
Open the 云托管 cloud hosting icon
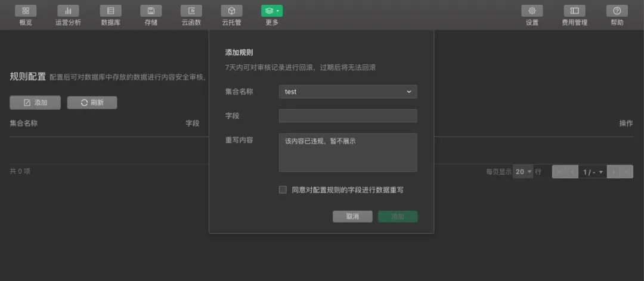pos(231,11)
